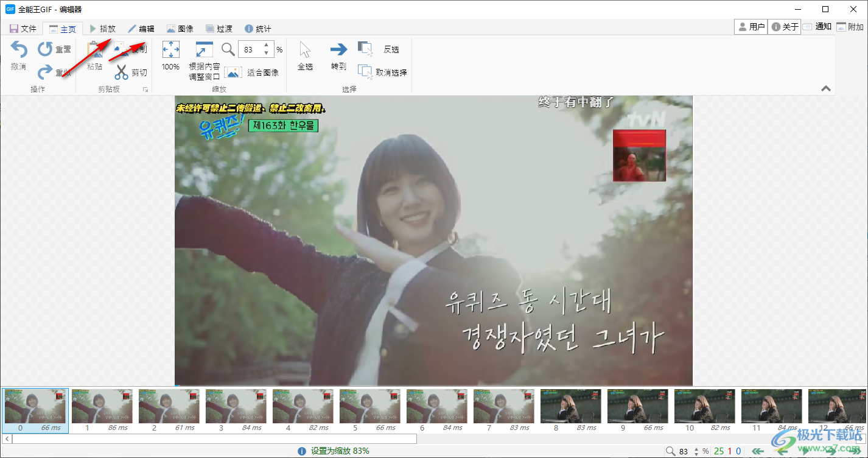The image size is (868, 458).
Task: Click the Deselect (取消选择) icon
Action: (365, 72)
